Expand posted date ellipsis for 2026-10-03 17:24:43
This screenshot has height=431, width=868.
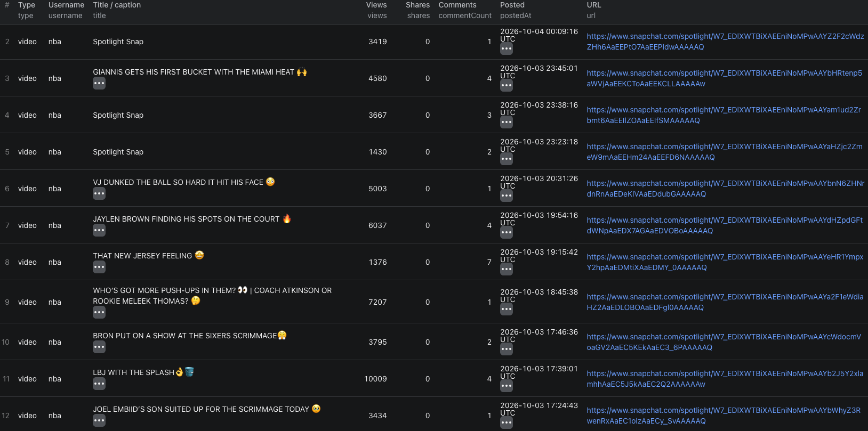[507, 422]
